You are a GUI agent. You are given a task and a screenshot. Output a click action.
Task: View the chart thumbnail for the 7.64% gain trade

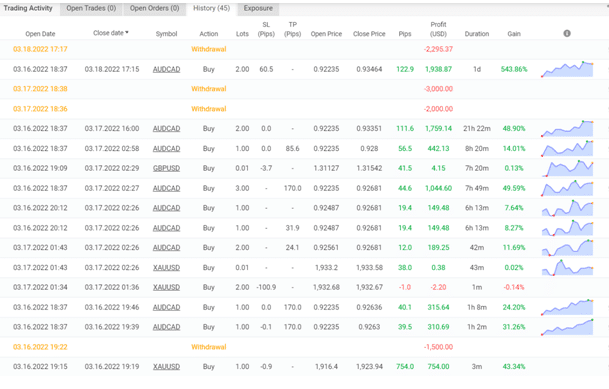(567, 208)
